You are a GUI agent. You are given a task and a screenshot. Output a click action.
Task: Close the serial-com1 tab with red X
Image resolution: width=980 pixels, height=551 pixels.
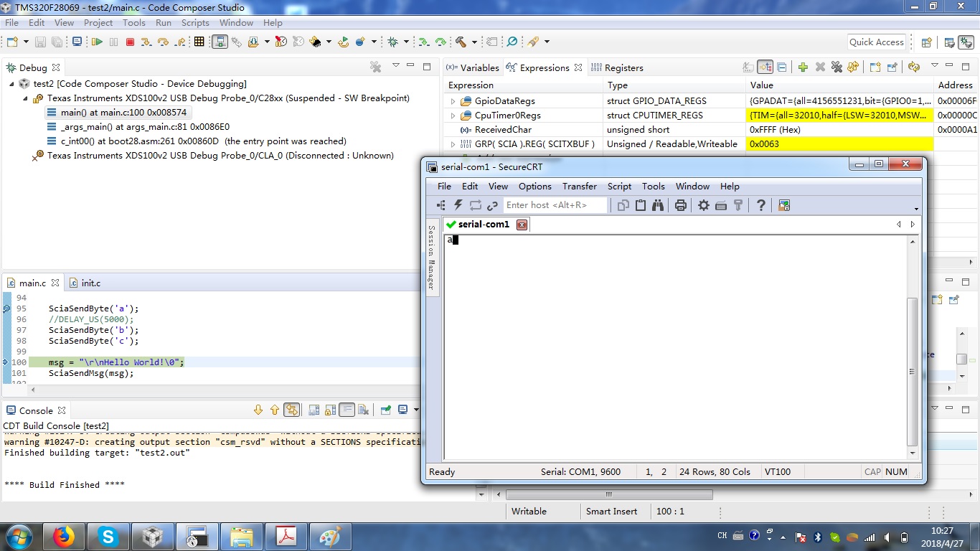522,225
